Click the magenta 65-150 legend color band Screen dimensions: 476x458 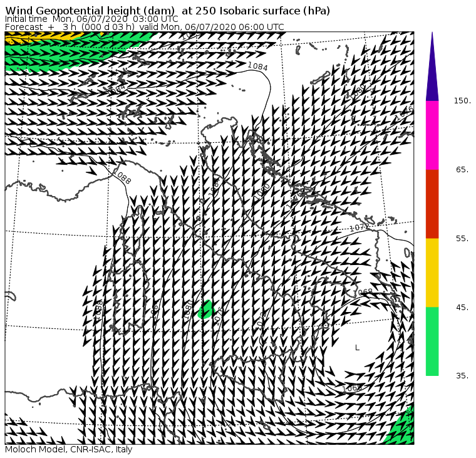(432, 135)
